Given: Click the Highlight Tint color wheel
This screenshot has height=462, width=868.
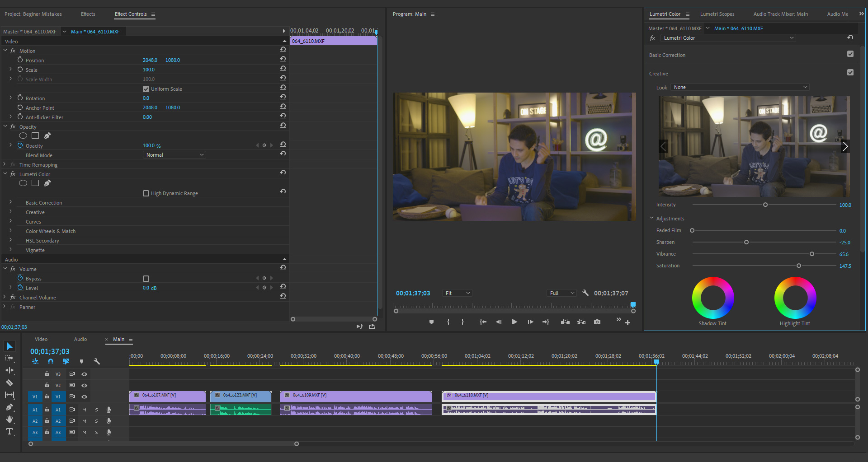Looking at the screenshot, I should click(795, 298).
